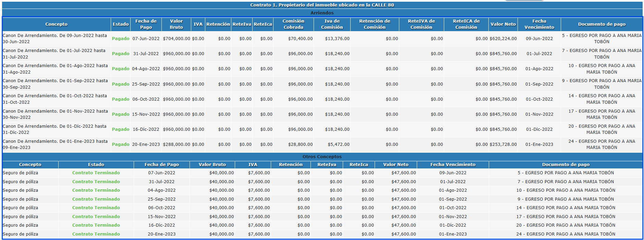
Task: Click the $5,472.00 Iva de Comisión cell
Action: (339, 144)
